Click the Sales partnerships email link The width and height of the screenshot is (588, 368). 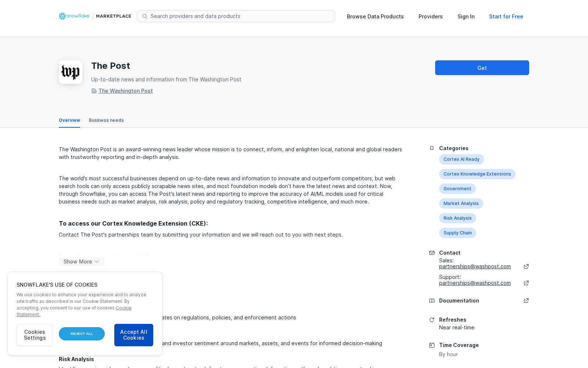pos(475,266)
